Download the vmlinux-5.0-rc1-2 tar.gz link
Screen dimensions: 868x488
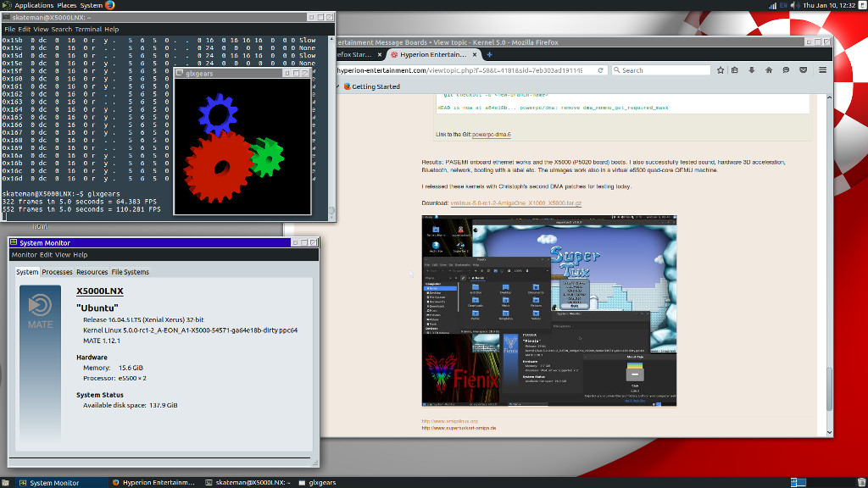coord(516,203)
